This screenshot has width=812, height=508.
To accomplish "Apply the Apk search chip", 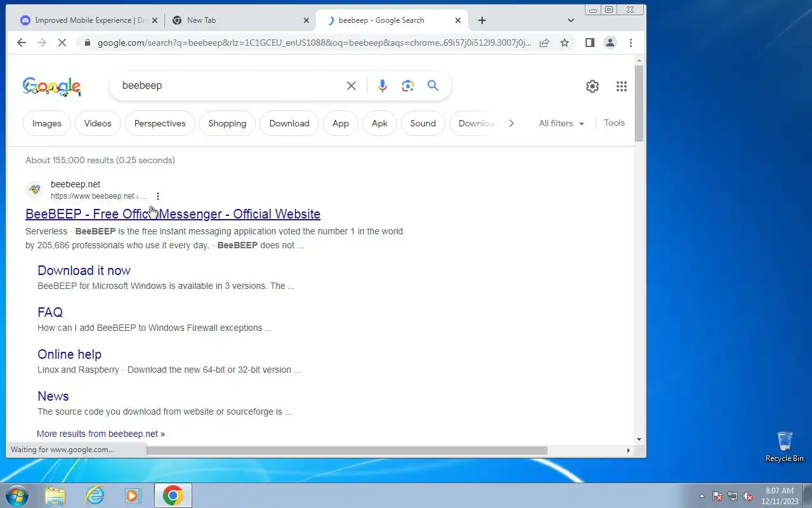I will point(379,123).
